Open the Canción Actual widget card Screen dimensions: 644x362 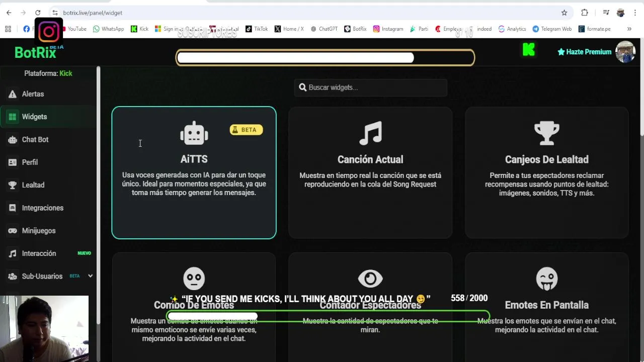(370, 172)
